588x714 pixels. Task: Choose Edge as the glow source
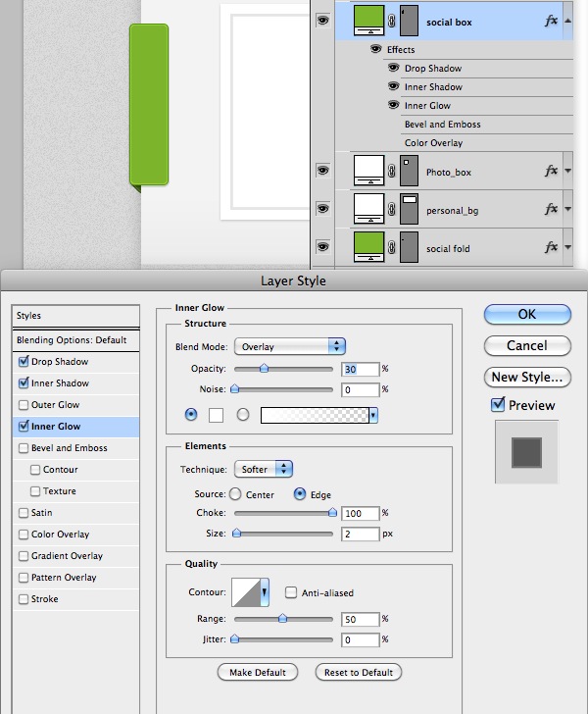click(300, 494)
